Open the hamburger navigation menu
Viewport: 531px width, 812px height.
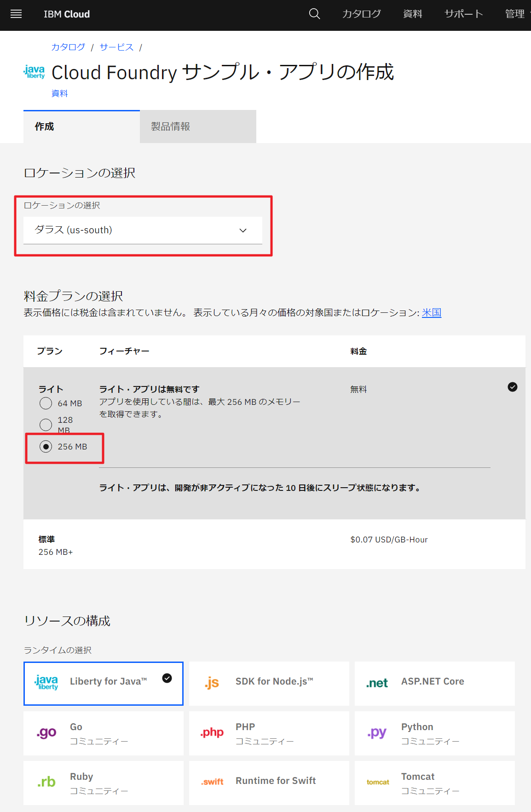pos(16,14)
